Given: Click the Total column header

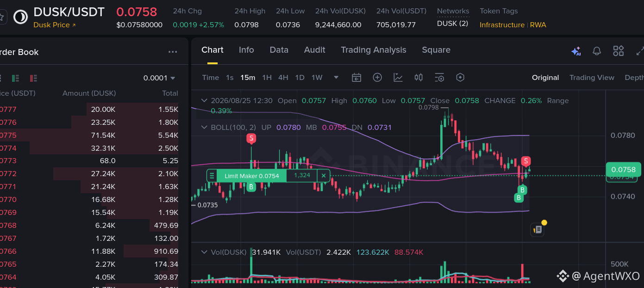Looking at the screenshot, I should tap(170, 93).
